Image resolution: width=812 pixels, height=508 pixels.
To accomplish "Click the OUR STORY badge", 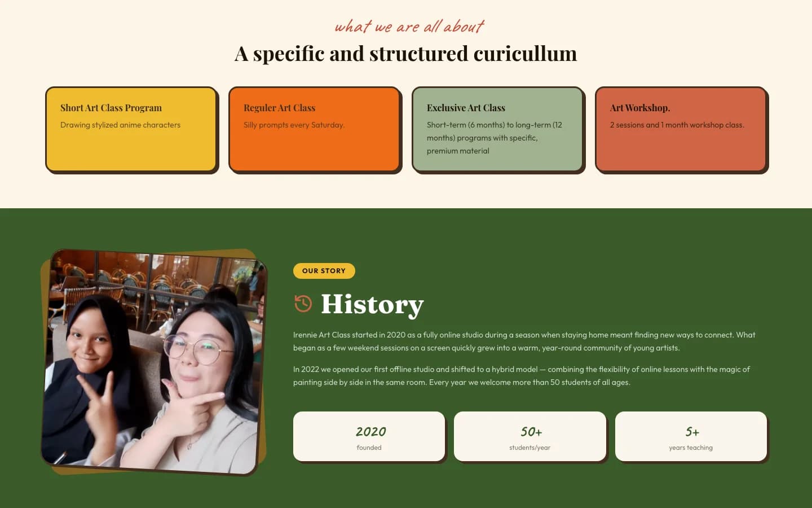I will tap(324, 271).
